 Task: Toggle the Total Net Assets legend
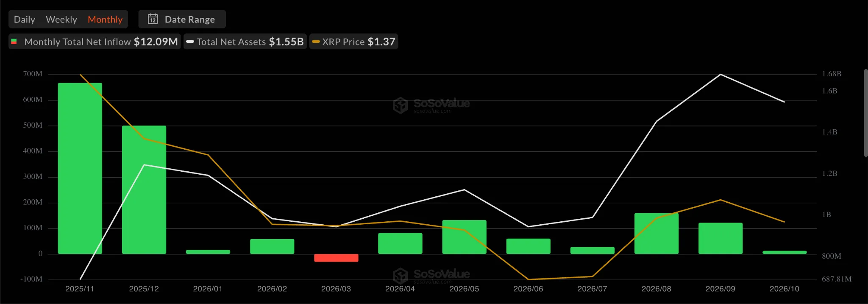tap(245, 42)
